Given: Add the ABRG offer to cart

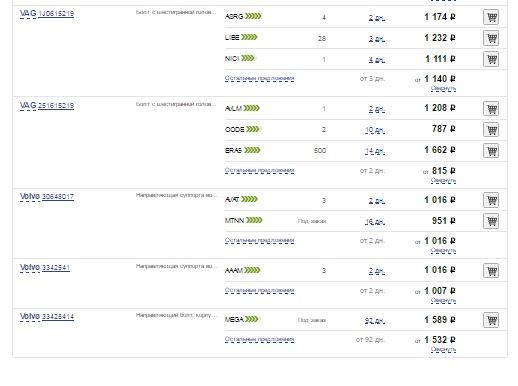Looking at the screenshot, I should coord(491,17).
